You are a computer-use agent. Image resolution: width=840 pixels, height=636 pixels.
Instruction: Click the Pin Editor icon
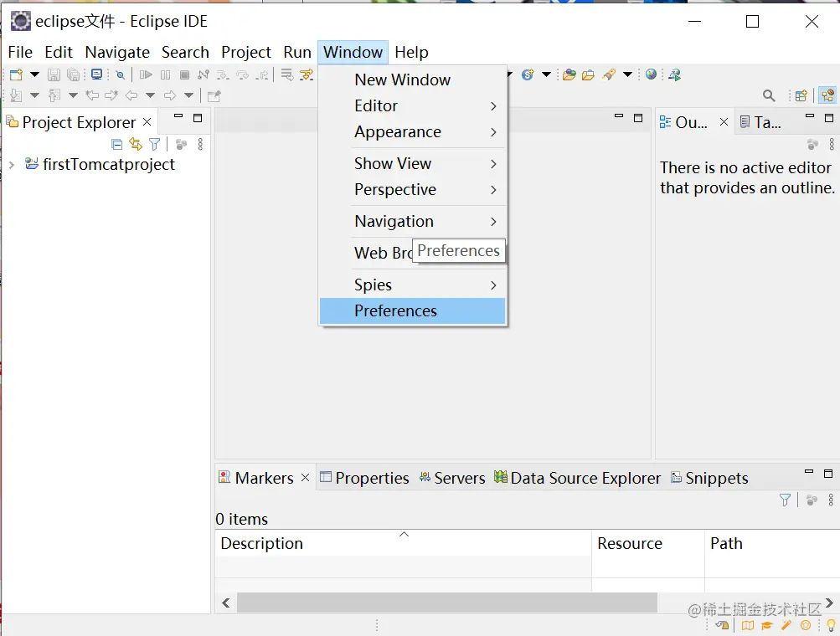pos(214,96)
